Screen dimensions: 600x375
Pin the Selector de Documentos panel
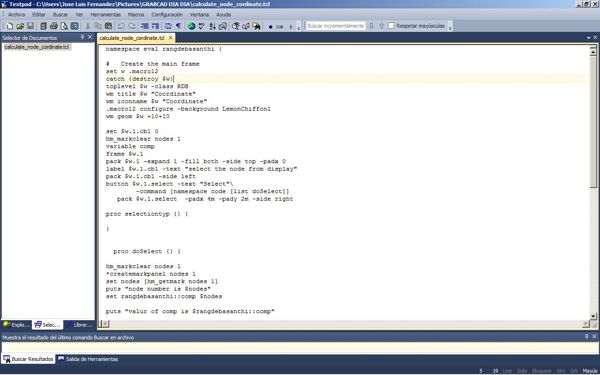click(x=82, y=37)
